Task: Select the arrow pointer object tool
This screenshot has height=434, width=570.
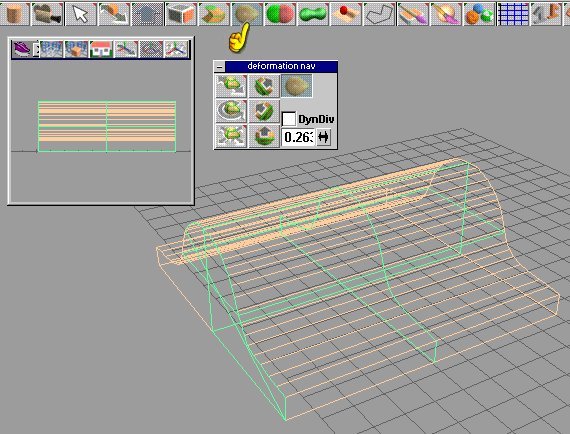Action: point(81,13)
